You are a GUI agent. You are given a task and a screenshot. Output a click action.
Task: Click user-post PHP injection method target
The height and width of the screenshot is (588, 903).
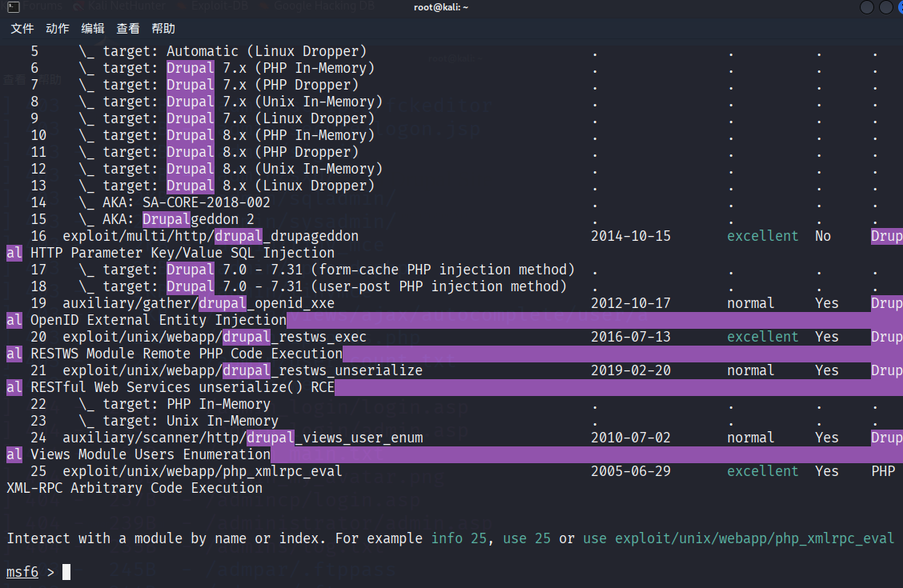[x=323, y=286]
